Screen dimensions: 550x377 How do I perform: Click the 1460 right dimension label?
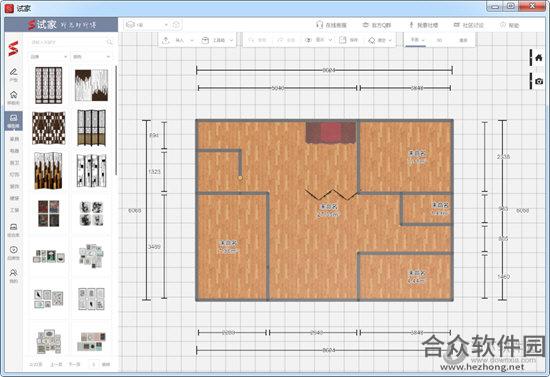click(503, 277)
